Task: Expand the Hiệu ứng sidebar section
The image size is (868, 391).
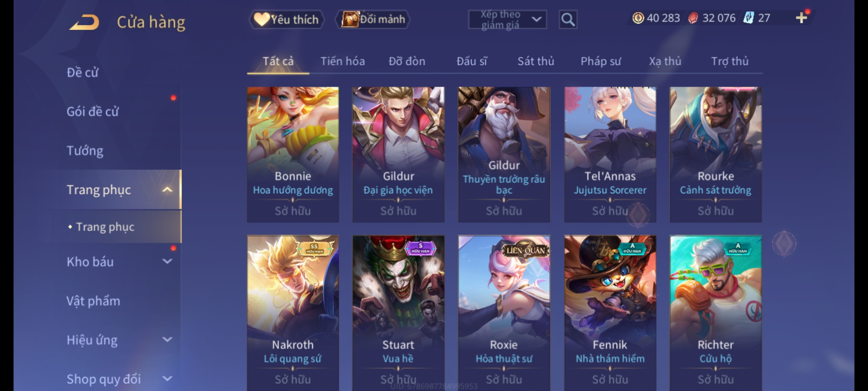Action: pos(167,340)
